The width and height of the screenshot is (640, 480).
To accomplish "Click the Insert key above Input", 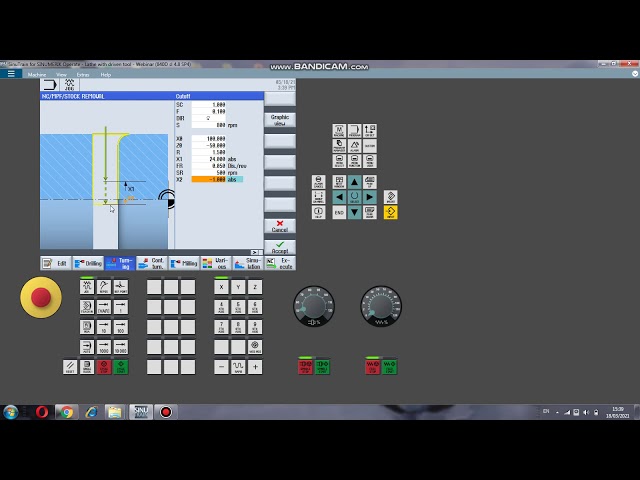I will coord(391,197).
